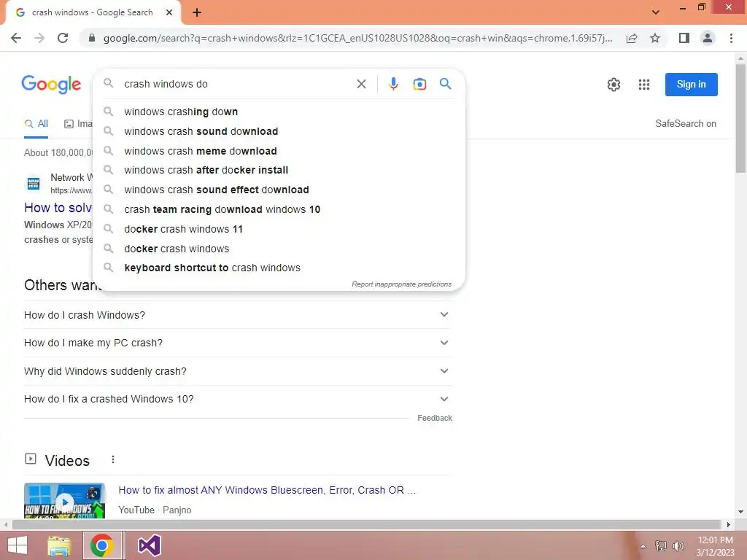Open Google quick settings gear

(x=614, y=85)
